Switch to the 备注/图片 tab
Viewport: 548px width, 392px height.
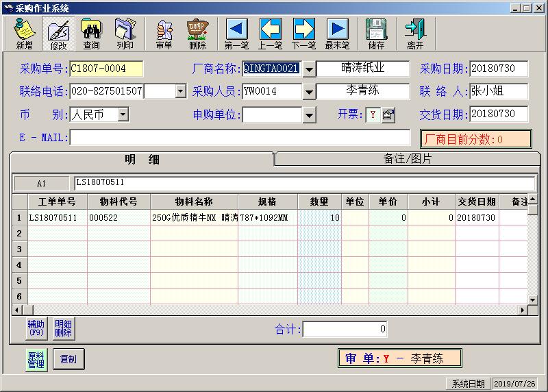408,159
